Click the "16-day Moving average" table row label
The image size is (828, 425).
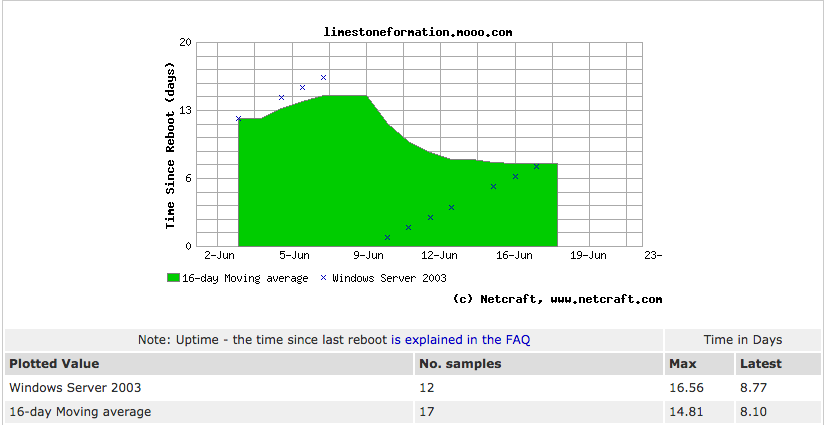80,412
